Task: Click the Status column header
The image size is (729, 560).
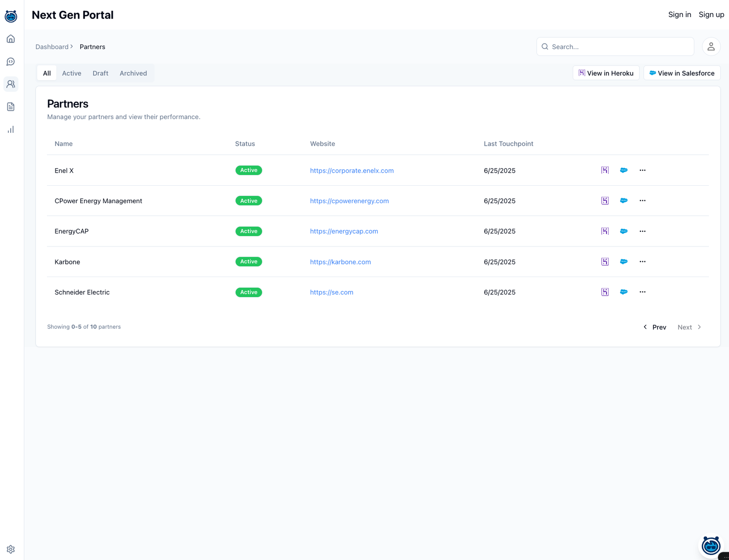Action: coord(245,144)
